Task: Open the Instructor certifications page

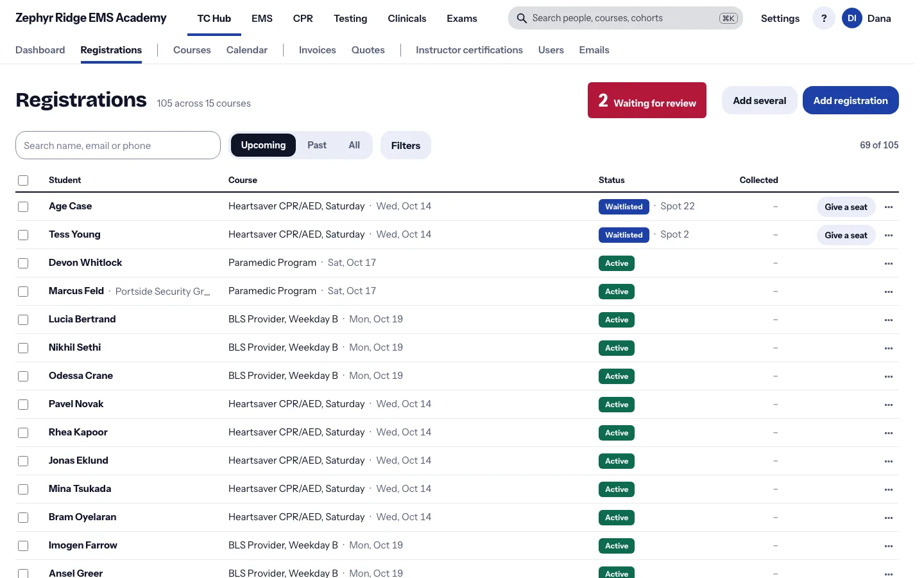Action: [x=469, y=50]
